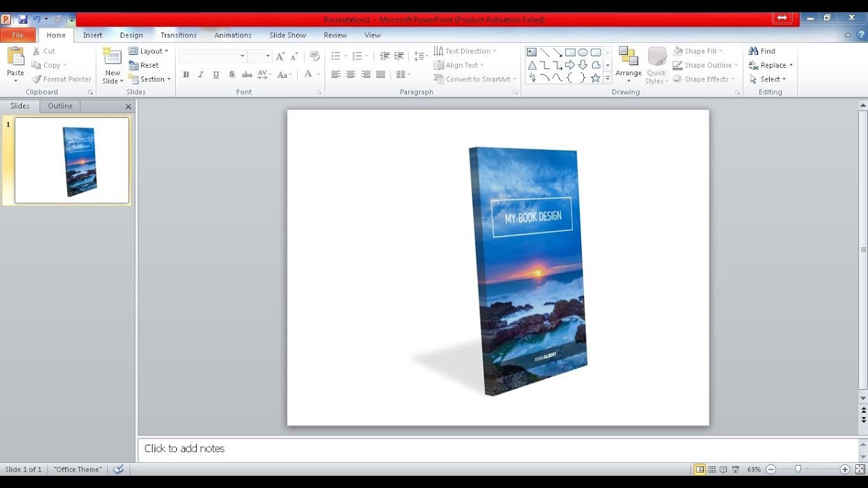Open the Section dropdown menu

(x=150, y=79)
